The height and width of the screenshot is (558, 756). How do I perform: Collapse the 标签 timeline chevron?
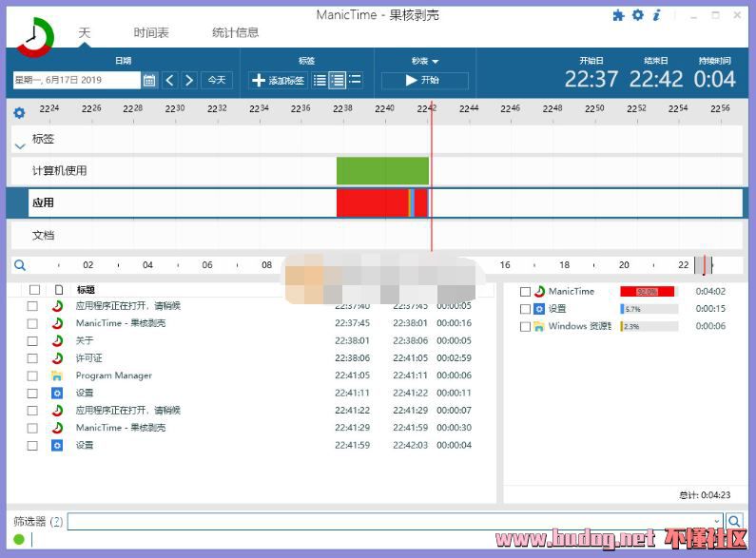(20, 145)
